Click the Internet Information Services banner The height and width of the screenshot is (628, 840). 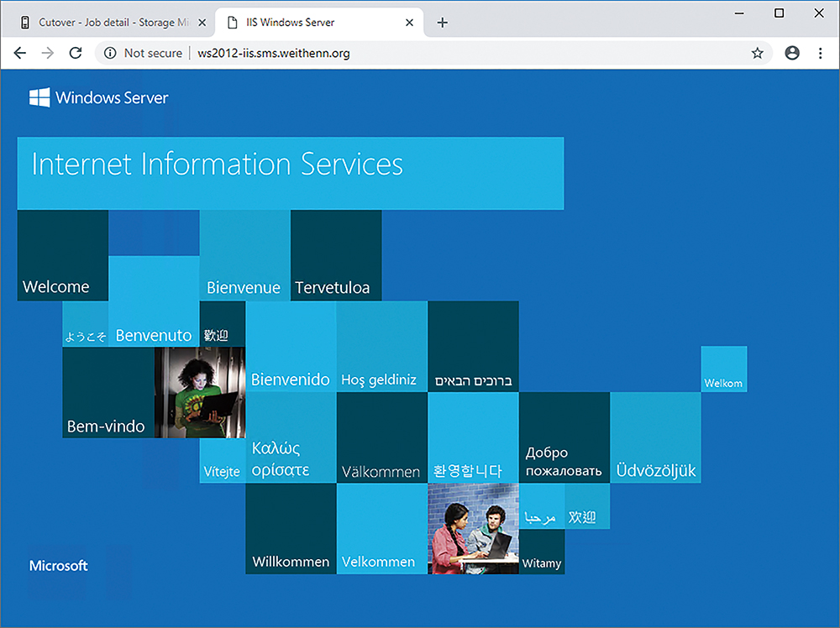291,173
